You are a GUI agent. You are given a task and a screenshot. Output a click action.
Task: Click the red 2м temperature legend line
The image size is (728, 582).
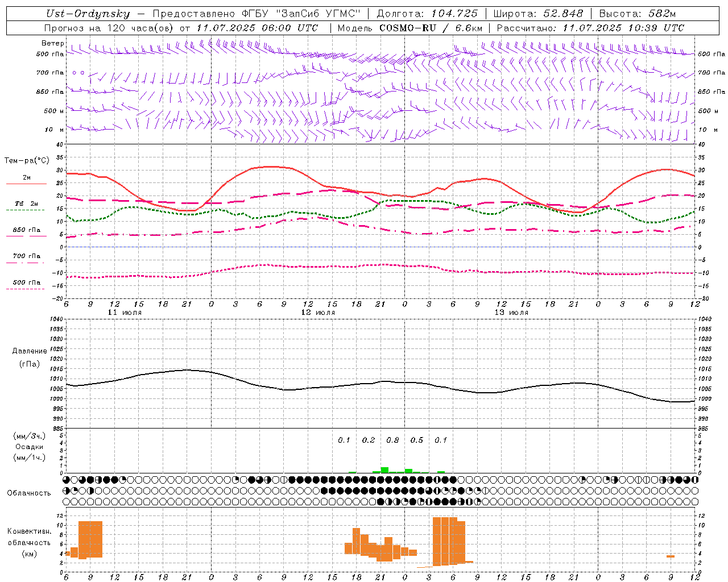click(26, 184)
